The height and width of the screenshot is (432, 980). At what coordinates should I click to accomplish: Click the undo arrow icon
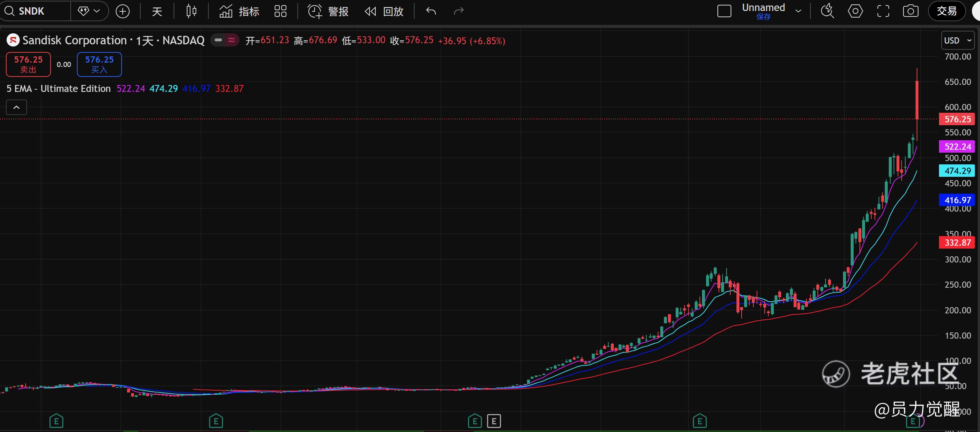[x=431, y=11]
